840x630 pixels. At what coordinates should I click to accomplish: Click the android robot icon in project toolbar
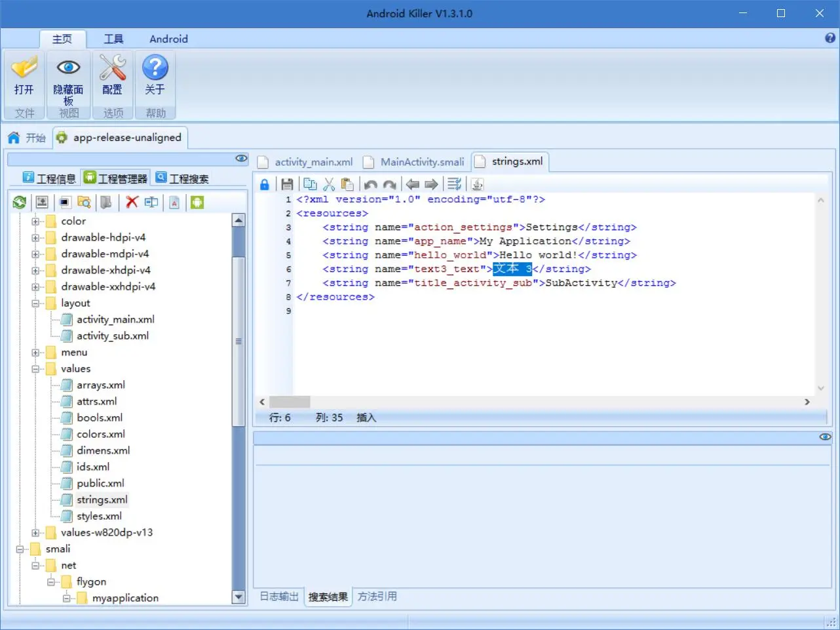click(x=197, y=203)
